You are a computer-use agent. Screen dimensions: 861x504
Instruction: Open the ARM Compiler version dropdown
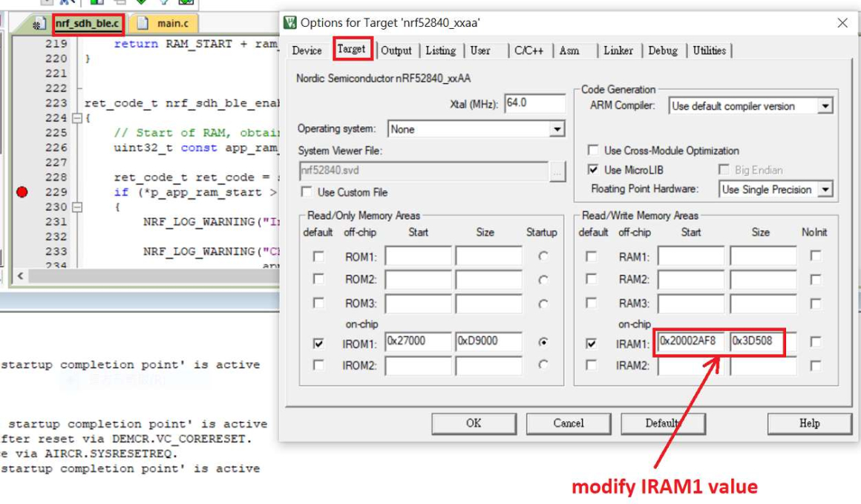(x=825, y=106)
